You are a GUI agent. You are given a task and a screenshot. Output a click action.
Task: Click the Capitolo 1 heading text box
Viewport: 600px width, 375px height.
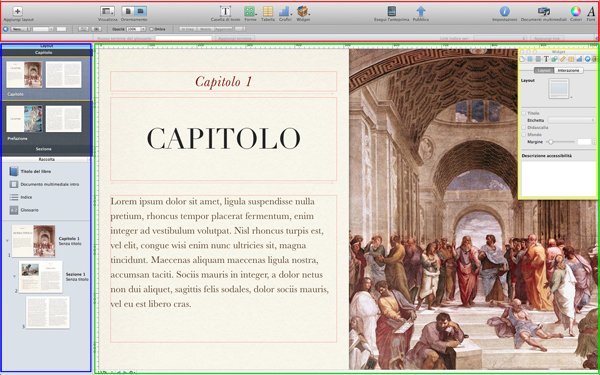click(223, 81)
